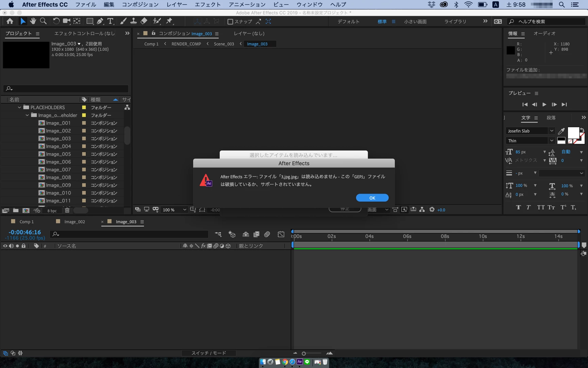
Task: Select Image_001 composition in project list
Action: 58,123
